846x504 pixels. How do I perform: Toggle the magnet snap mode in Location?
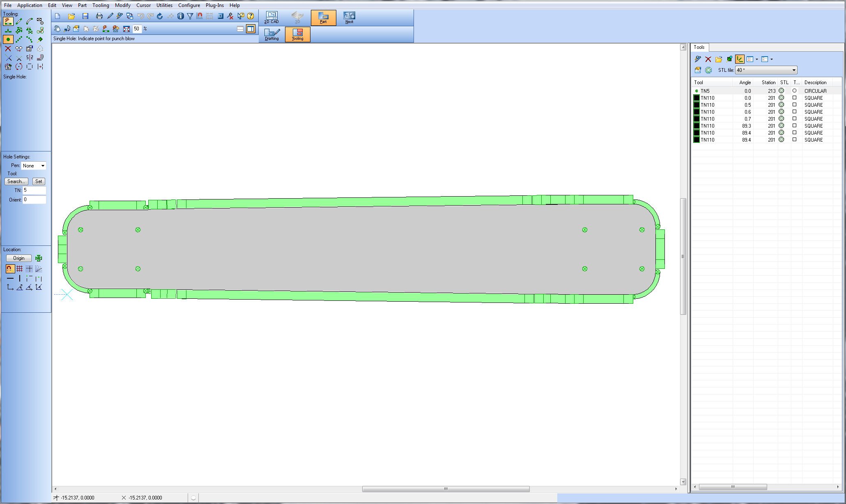[10, 269]
